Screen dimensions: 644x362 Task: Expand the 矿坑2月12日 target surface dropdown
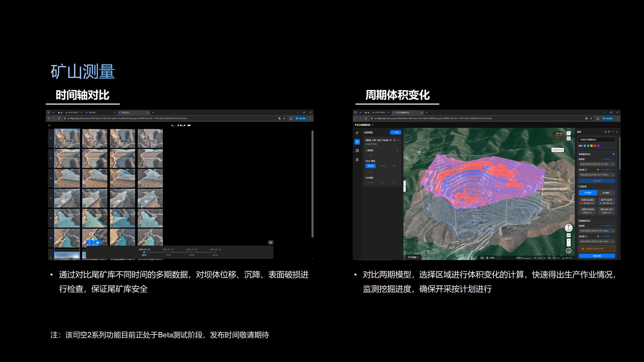tap(597, 175)
